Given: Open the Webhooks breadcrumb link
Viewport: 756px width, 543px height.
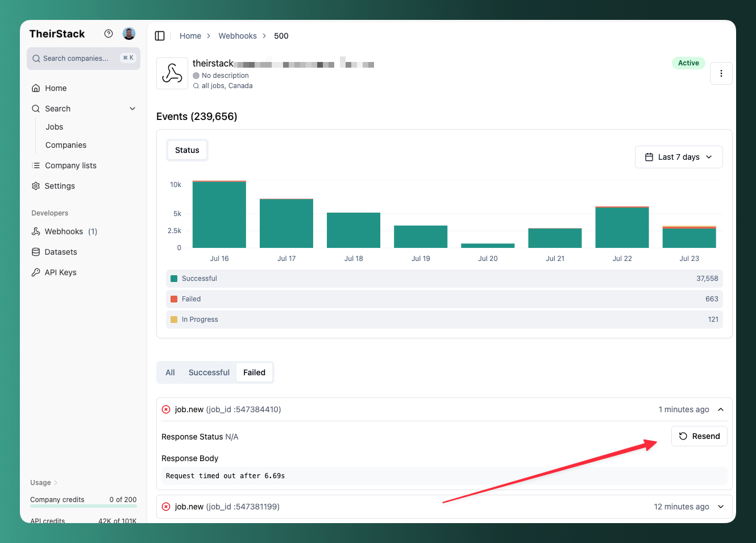Looking at the screenshot, I should pyautogui.click(x=238, y=35).
